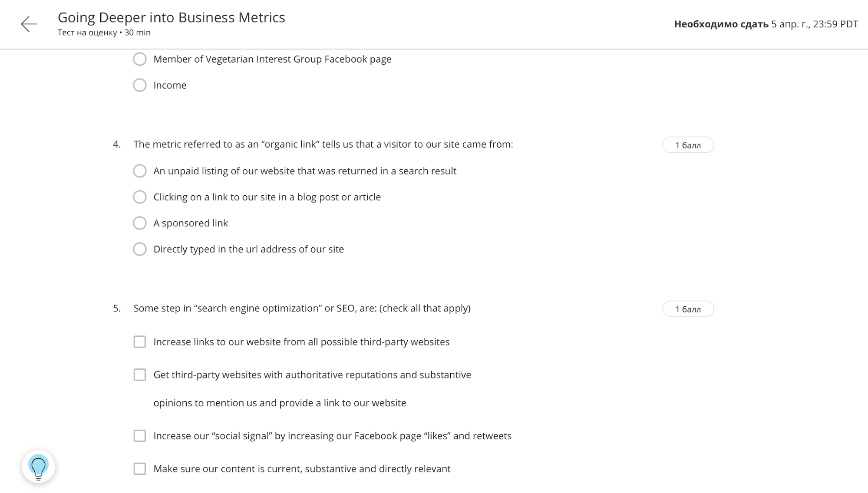Click 'Going Deeper into Business Metrics' title
Viewport: 868px width, 493px height.
click(171, 17)
